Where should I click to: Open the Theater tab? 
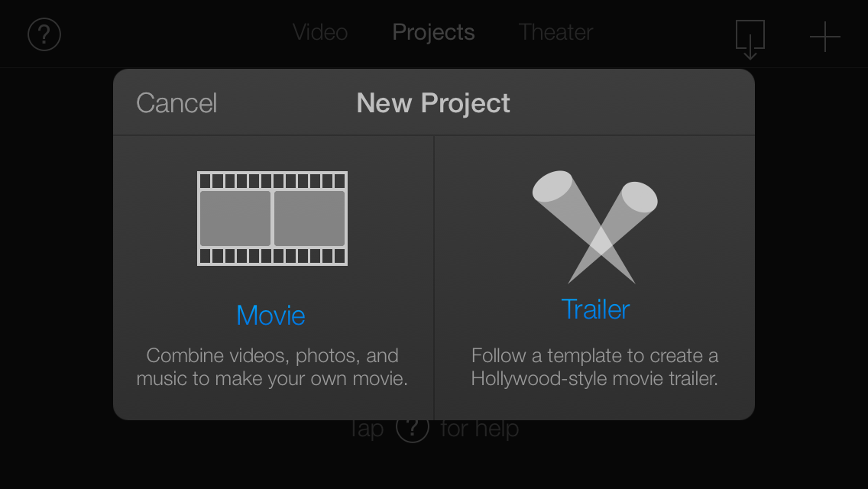555,32
